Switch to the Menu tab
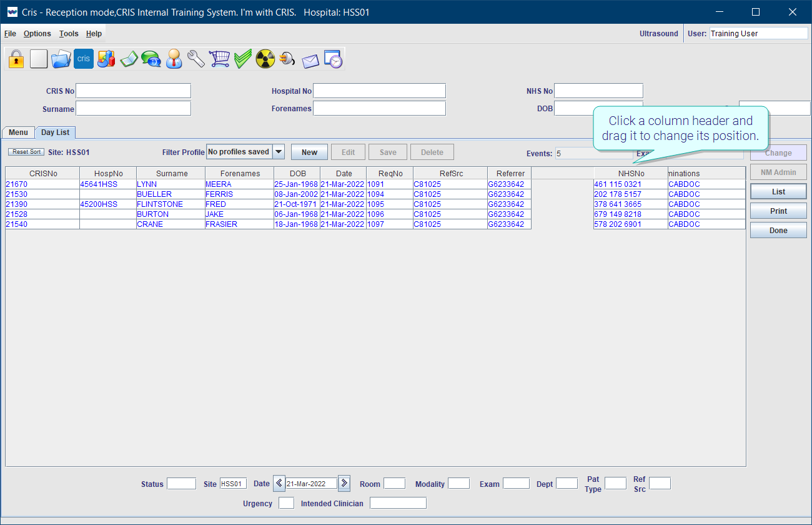812x525 pixels. click(x=18, y=132)
